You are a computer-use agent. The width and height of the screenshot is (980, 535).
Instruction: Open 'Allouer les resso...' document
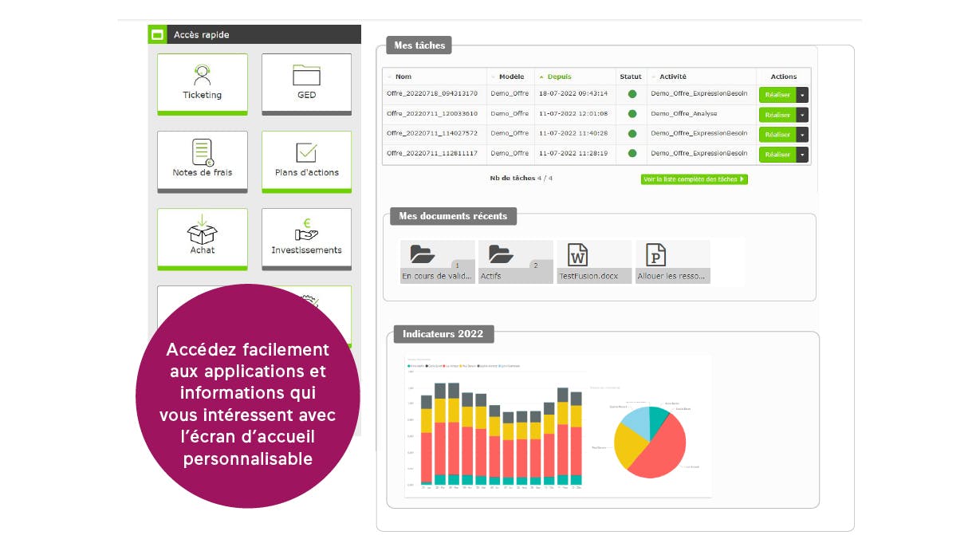coord(672,262)
